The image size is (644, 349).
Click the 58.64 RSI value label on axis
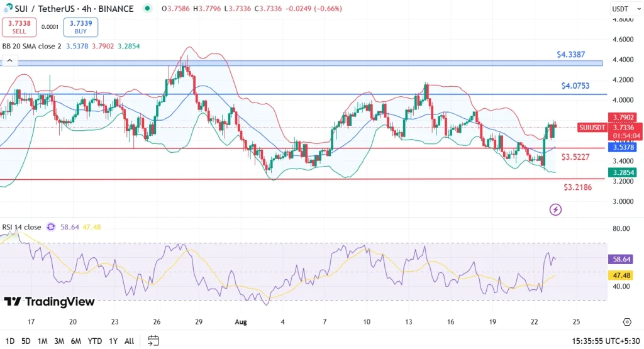[621, 259]
